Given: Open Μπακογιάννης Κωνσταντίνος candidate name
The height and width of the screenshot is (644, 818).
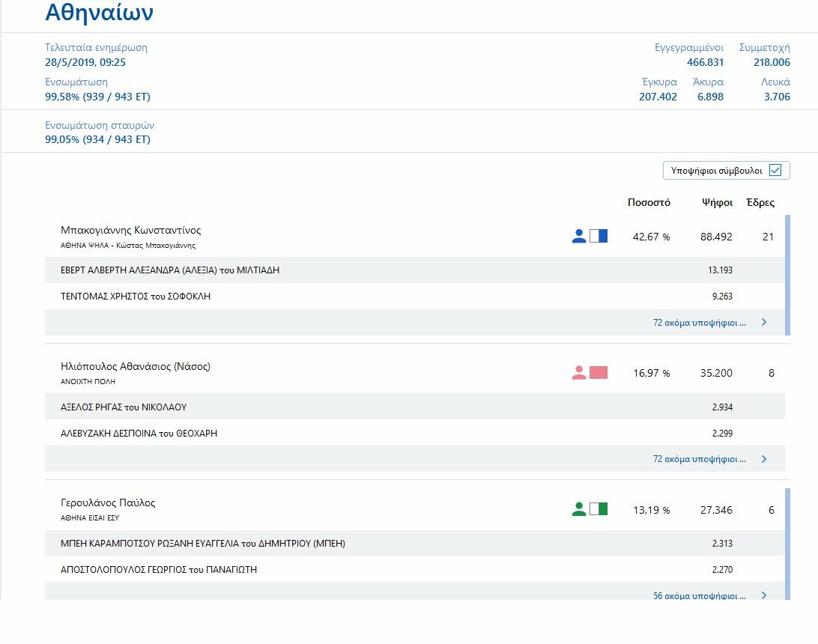Looking at the screenshot, I should coord(130,231).
